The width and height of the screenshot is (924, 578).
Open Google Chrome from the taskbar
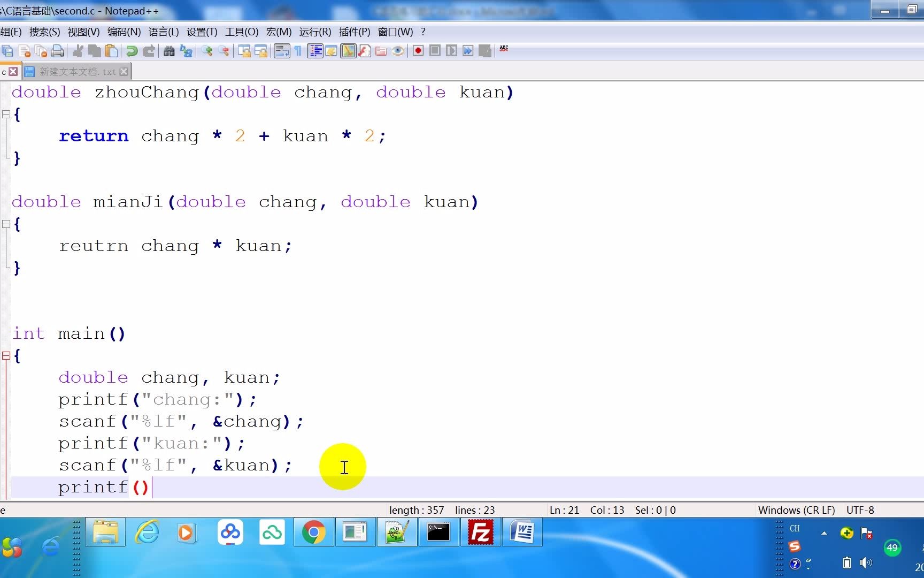[314, 533]
